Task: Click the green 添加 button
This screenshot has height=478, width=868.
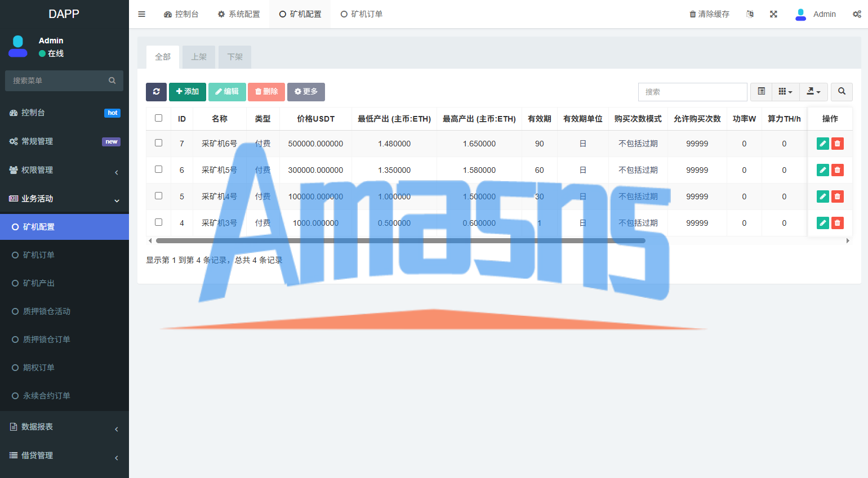Action: click(188, 92)
